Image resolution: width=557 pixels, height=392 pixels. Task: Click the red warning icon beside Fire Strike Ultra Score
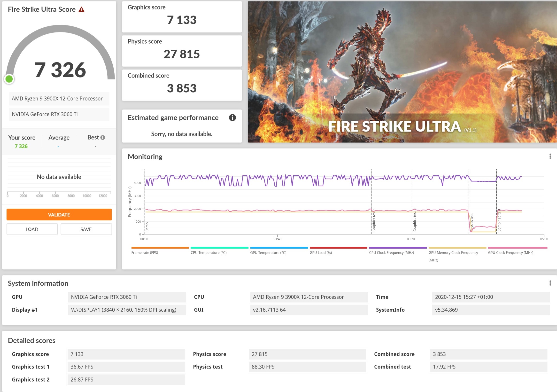pos(81,9)
